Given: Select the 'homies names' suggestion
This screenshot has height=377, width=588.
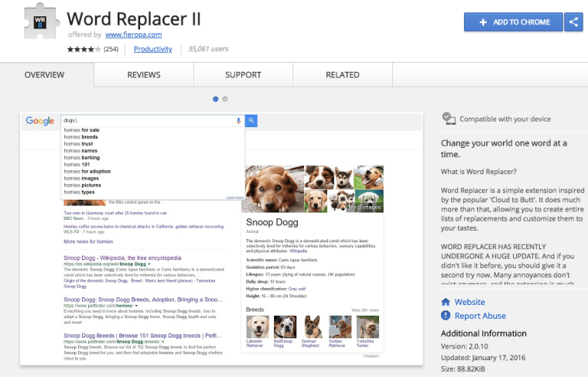Looking at the screenshot, I should coord(80,151).
